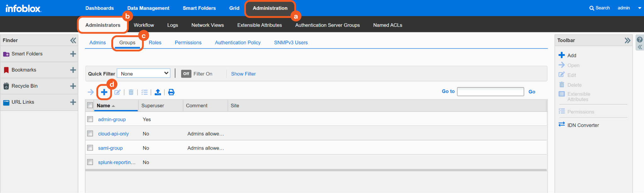Check the admin-group row checkbox
This screenshot has height=193, width=644.
click(90, 119)
